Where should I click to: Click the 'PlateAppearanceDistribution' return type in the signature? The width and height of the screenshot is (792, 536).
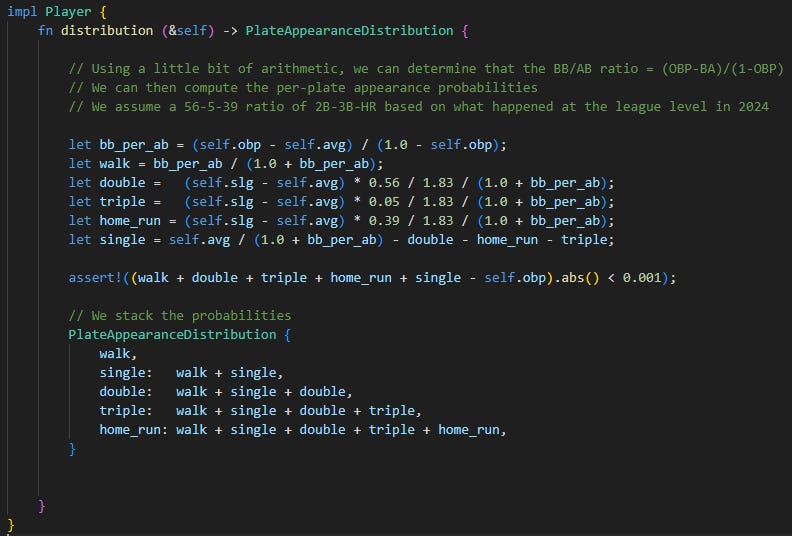349,31
